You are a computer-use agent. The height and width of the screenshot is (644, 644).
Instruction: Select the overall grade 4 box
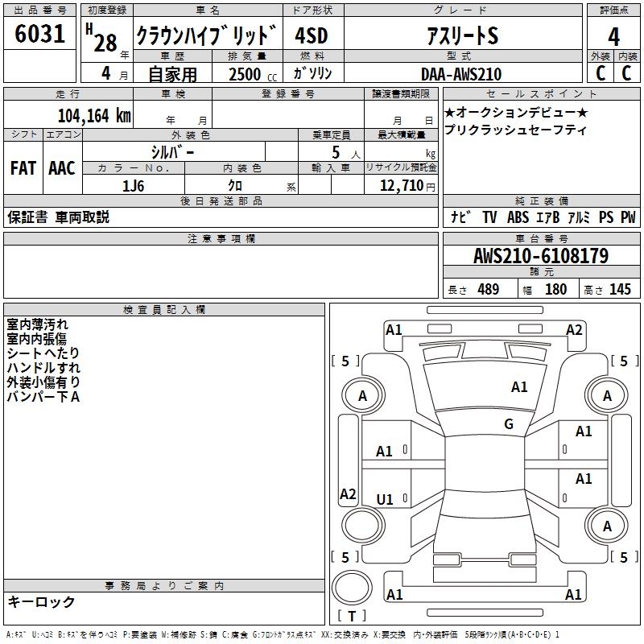(x=613, y=36)
